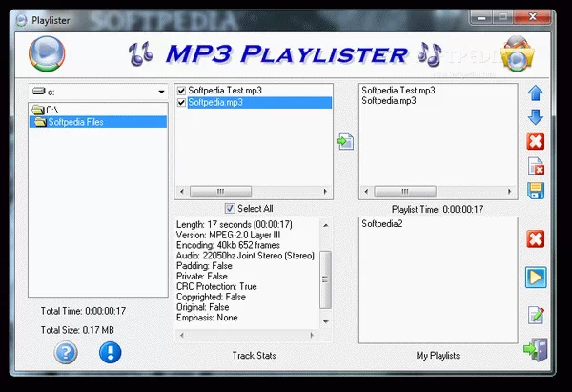Toggle the Select All checkbox
572x392 pixels.
click(x=230, y=209)
